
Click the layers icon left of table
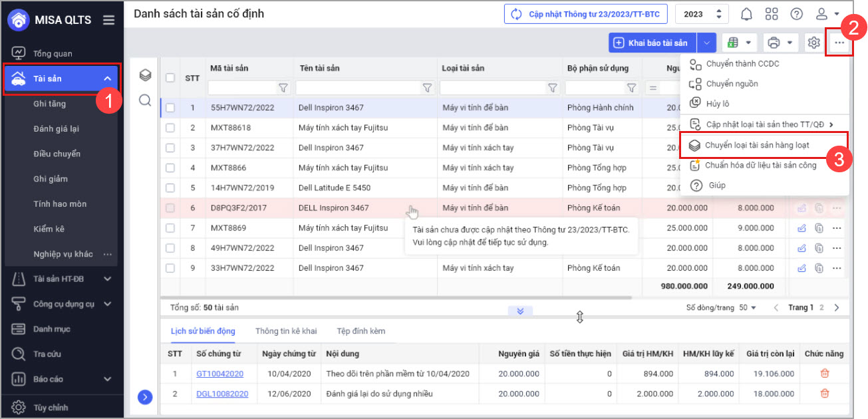145,76
